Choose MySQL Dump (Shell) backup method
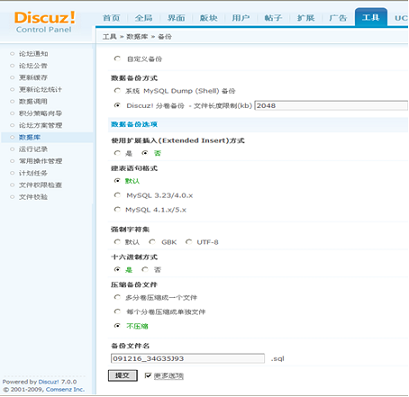Viewport: 409px width, 397px height. pyautogui.click(x=117, y=91)
